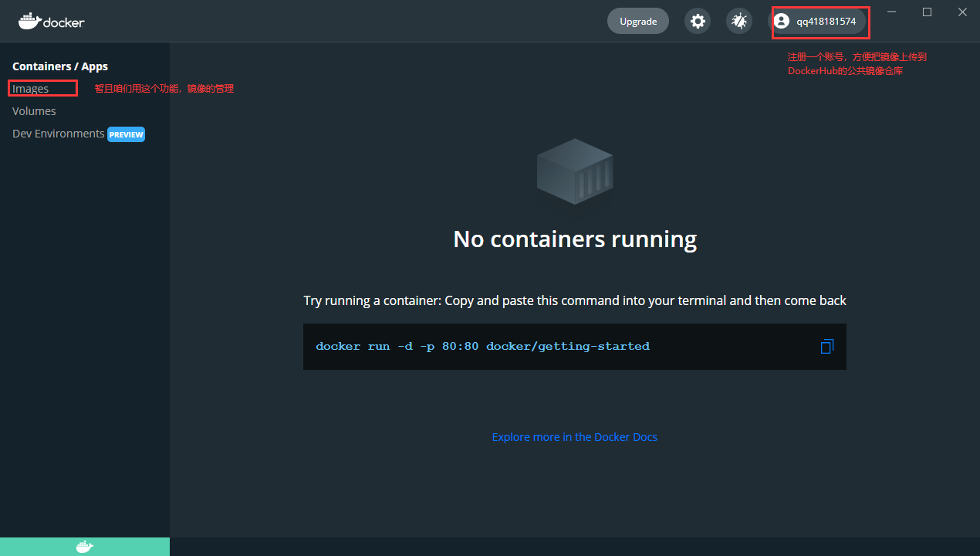
Task: Open account menu for qq418181574
Action: pos(819,22)
